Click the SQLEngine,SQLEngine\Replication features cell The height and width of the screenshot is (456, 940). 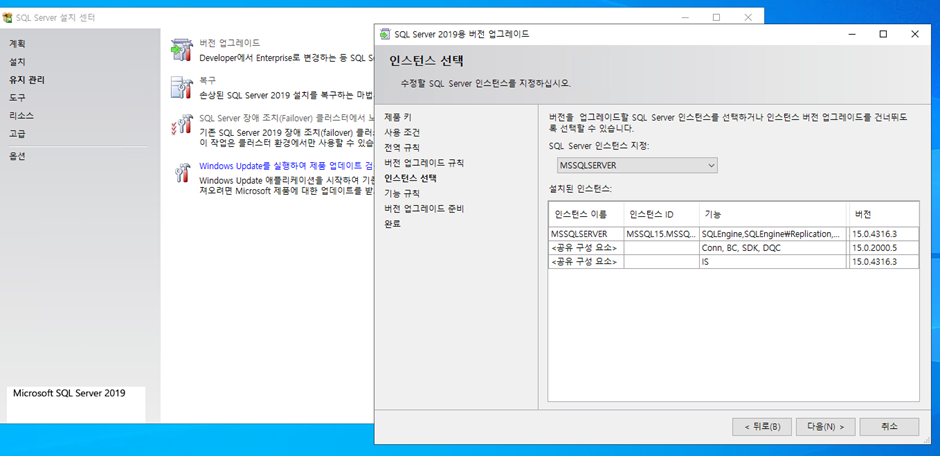click(x=774, y=234)
